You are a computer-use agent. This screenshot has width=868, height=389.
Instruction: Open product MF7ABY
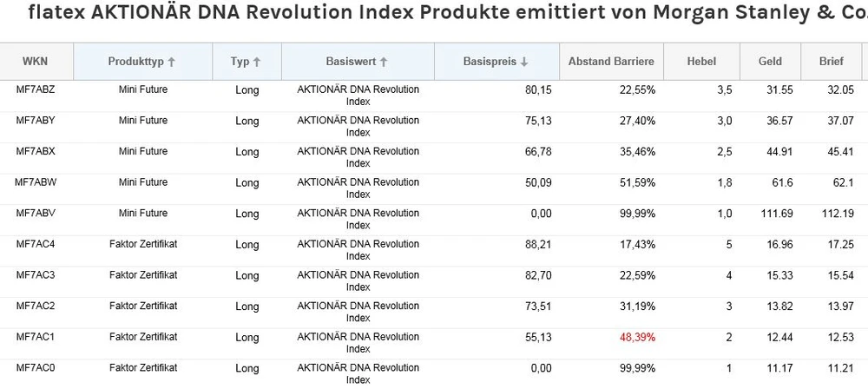pyautogui.click(x=36, y=120)
